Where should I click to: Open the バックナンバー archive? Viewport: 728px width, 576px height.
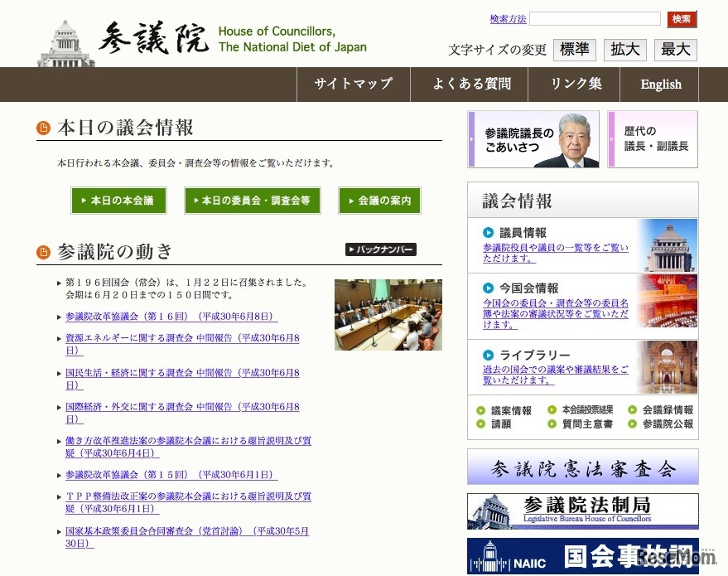pos(380,249)
